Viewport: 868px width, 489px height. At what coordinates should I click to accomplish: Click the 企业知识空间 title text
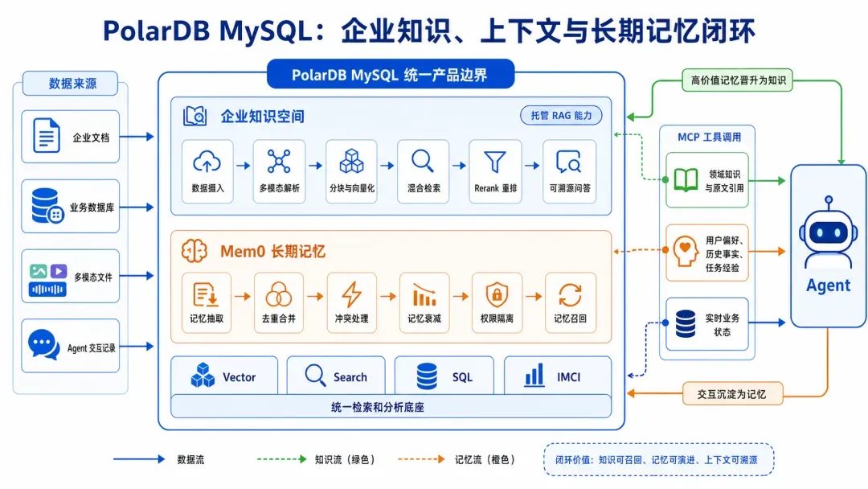point(262,117)
